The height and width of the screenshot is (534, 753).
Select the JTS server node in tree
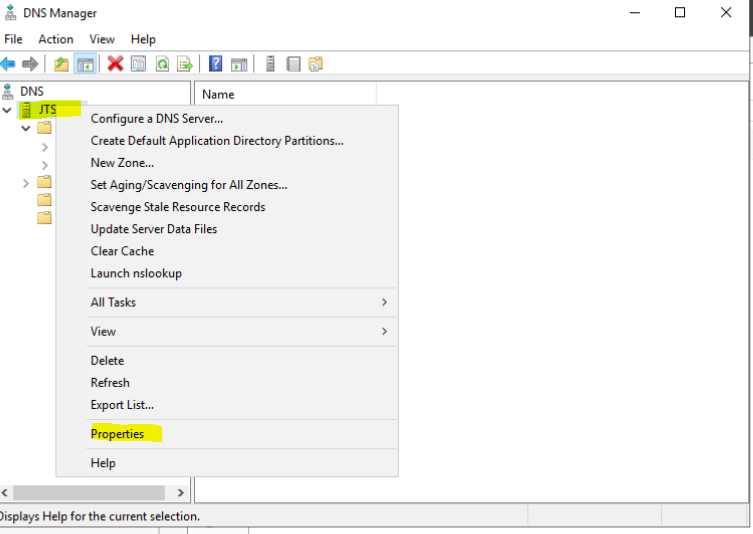point(48,110)
